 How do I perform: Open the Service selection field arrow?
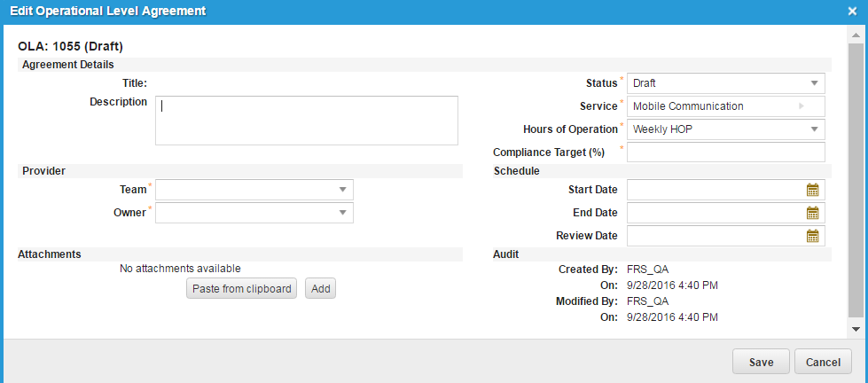(x=802, y=106)
